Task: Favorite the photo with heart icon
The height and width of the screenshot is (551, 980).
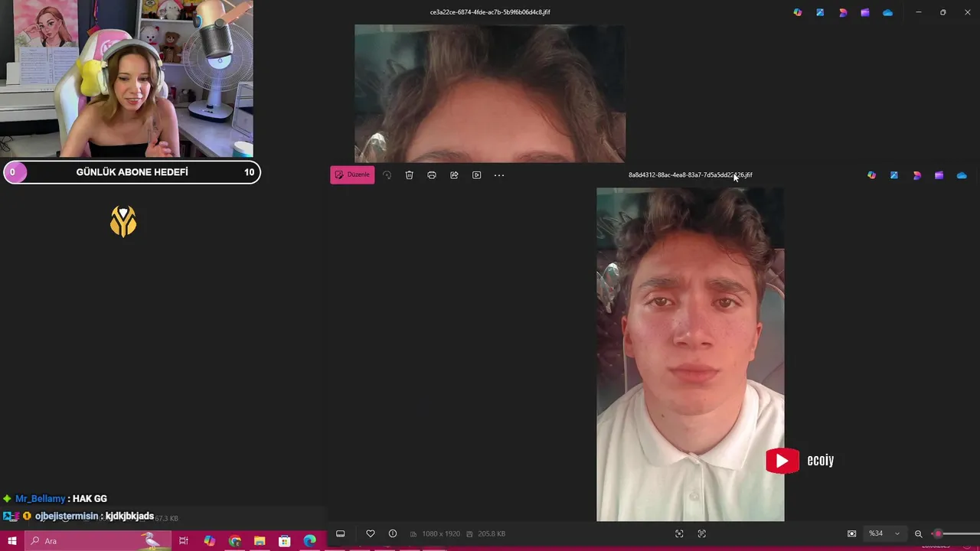Action: (x=371, y=533)
